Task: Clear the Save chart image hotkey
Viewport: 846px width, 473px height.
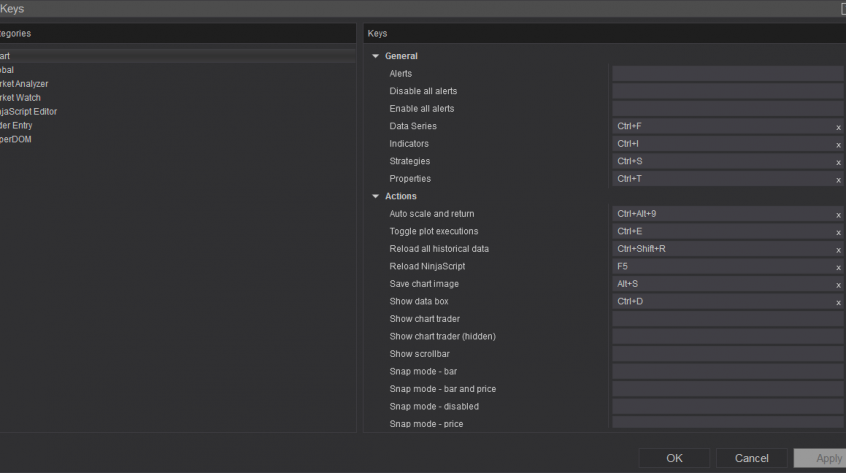Action: click(x=838, y=285)
